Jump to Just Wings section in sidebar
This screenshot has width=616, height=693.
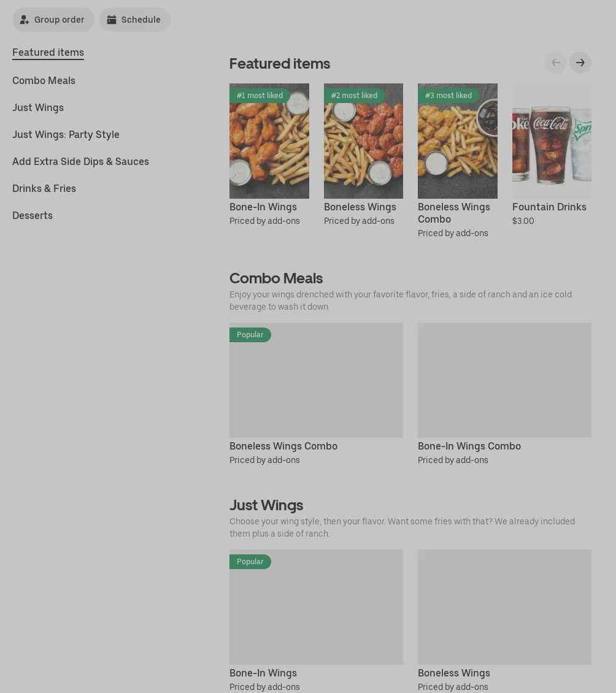[38, 107]
